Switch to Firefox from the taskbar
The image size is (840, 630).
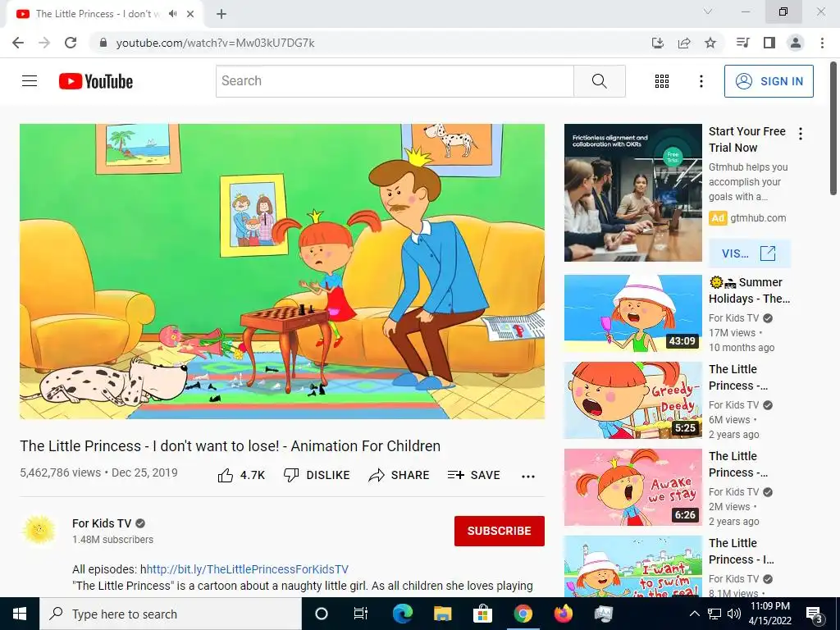tap(563, 614)
